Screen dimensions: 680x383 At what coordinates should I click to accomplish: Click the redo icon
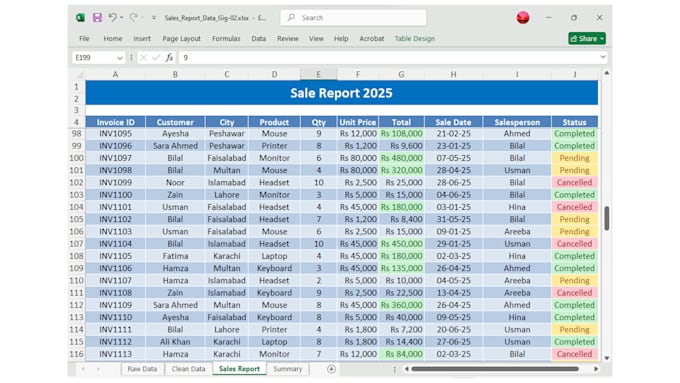tap(134, 17)
